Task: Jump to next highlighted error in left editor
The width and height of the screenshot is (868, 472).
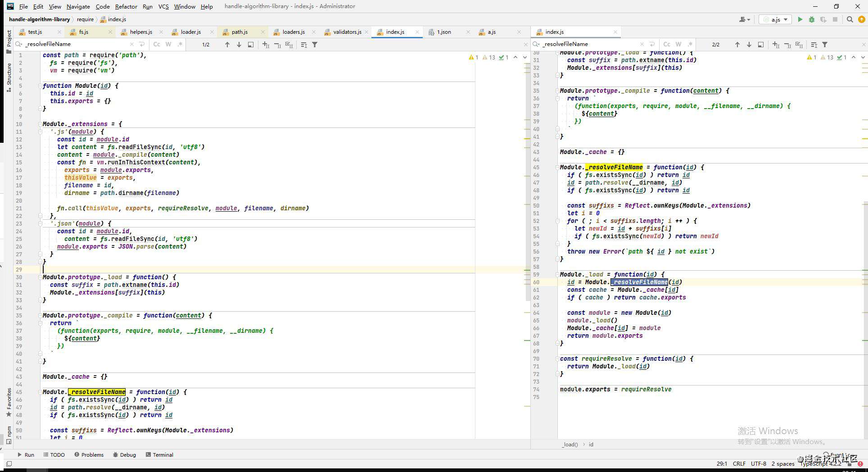Action: [x=524, y=57]
